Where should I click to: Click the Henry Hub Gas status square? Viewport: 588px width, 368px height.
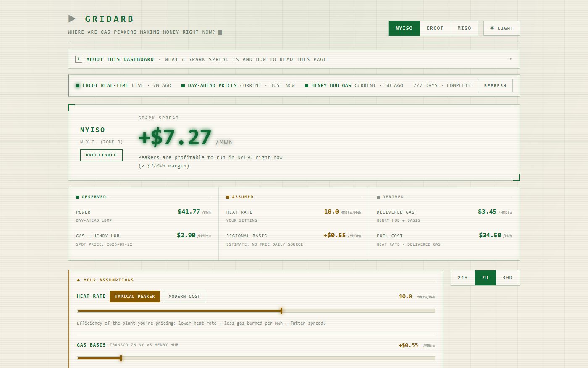tap(307, 86)
